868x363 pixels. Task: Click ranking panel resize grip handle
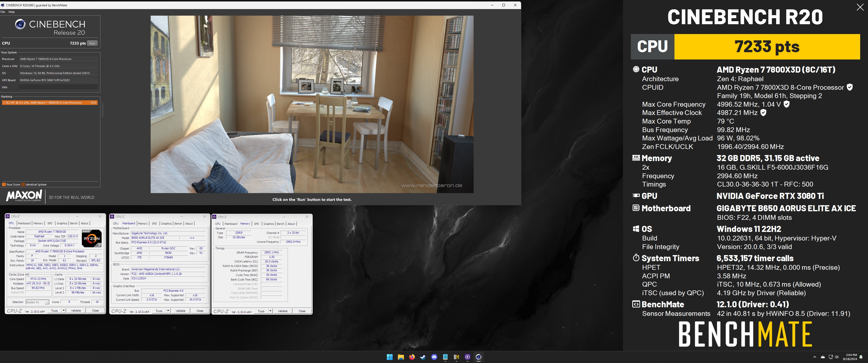click(x=102, y=109)
